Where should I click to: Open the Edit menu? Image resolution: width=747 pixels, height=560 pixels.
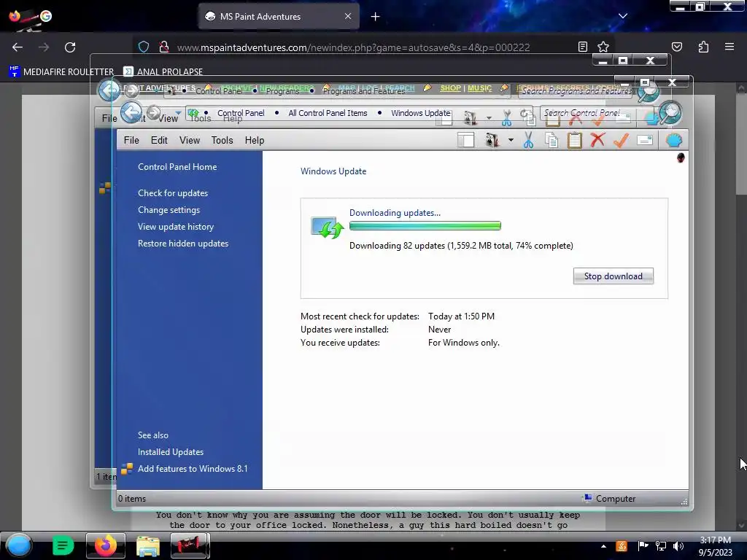pyautogui.click(x=159, y=141)
